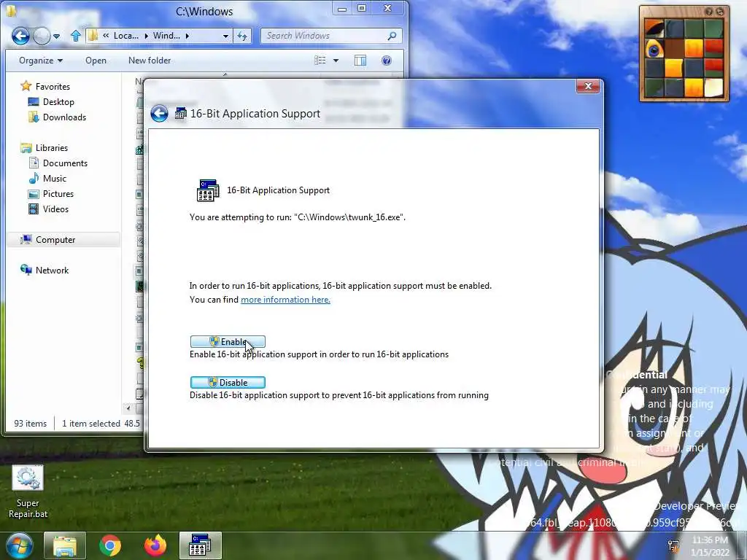Toggle the preview pane icon

coord(360,61)
